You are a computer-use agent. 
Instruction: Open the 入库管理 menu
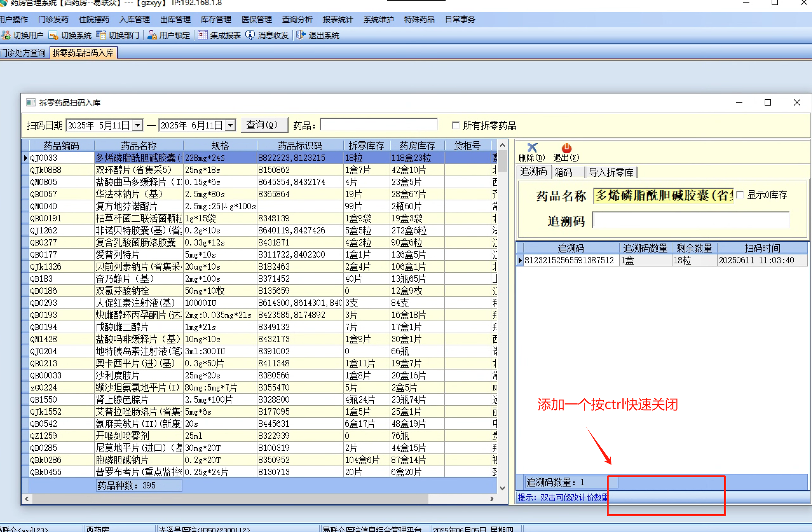tap(135, 19)
